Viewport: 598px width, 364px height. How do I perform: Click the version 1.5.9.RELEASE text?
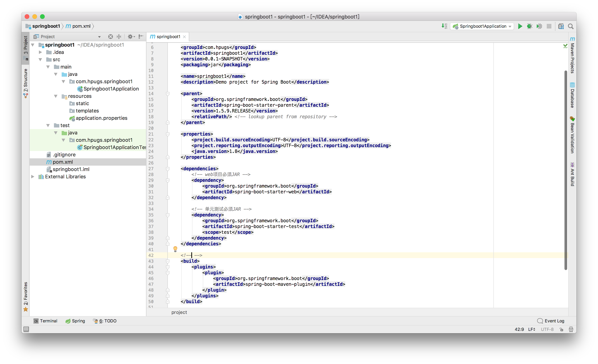click(233, 111)
